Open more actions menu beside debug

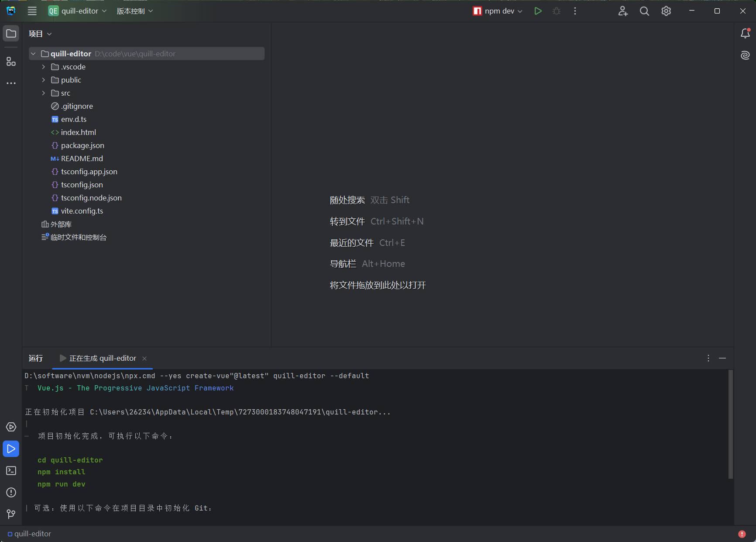click(575, 11)
